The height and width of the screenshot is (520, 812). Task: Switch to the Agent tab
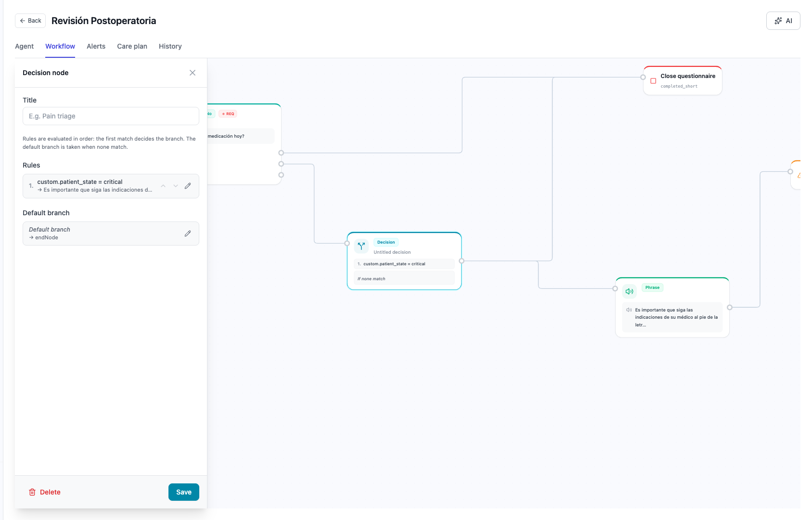pyautogui.click(x=24, y=46)
